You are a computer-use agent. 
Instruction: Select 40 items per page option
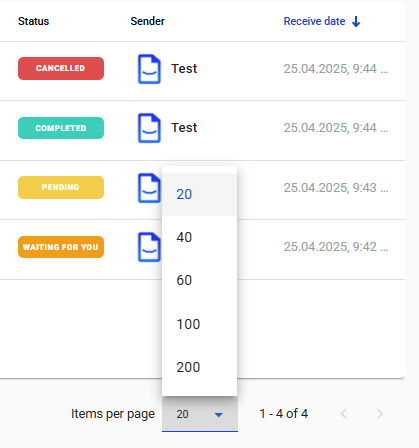[x=199, y=237]
